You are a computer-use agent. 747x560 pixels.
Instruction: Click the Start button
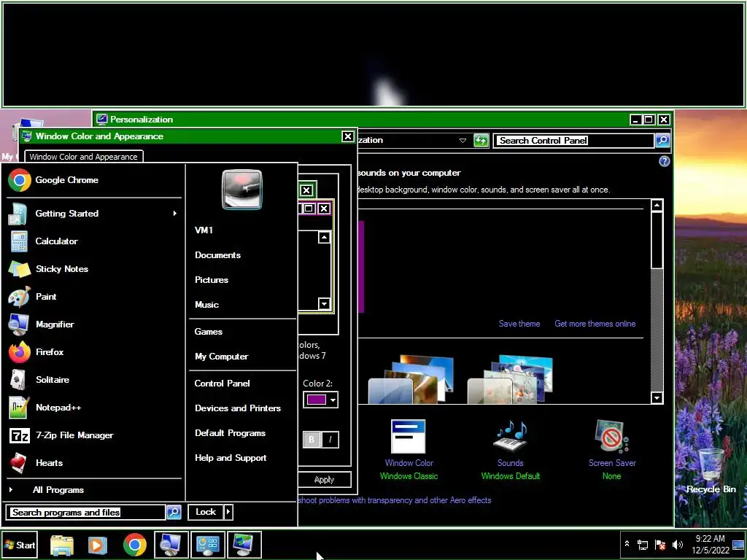point(20,545)
